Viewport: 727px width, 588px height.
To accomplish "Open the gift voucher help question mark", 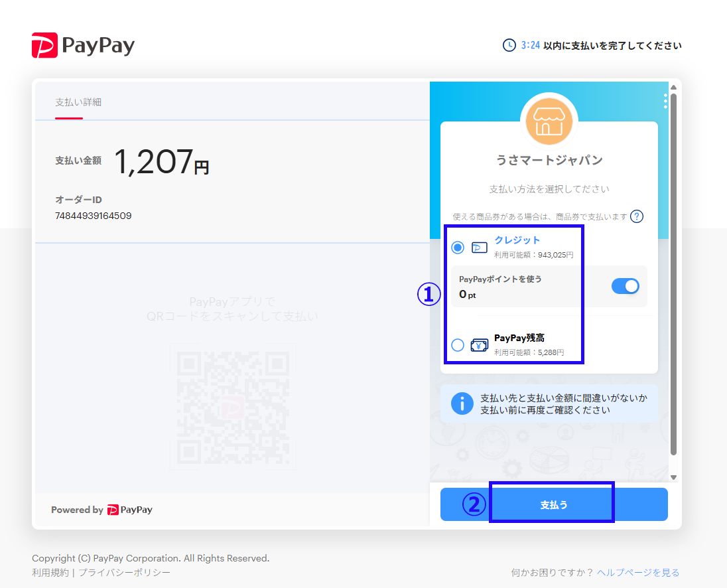I will pos(637,216).
